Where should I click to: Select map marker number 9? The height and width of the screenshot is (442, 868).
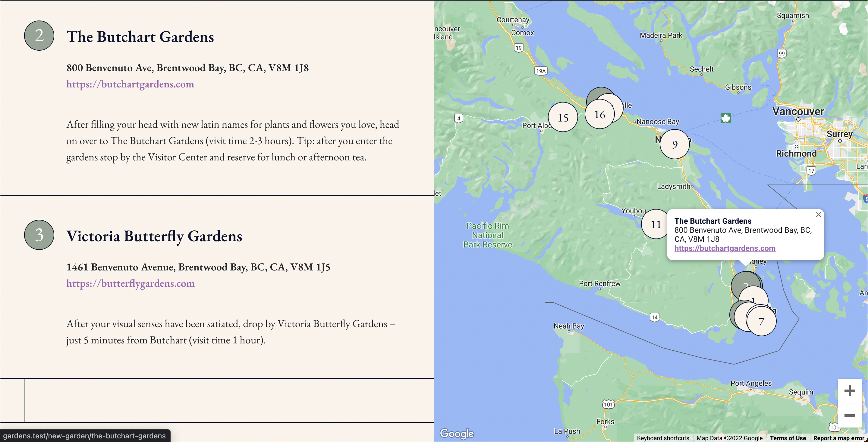coord(675,144)
